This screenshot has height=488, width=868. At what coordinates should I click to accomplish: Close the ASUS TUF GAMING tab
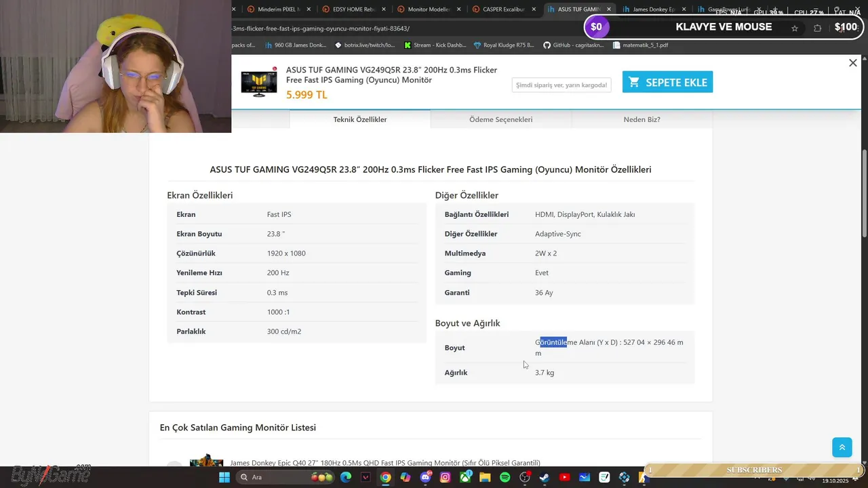609,9
